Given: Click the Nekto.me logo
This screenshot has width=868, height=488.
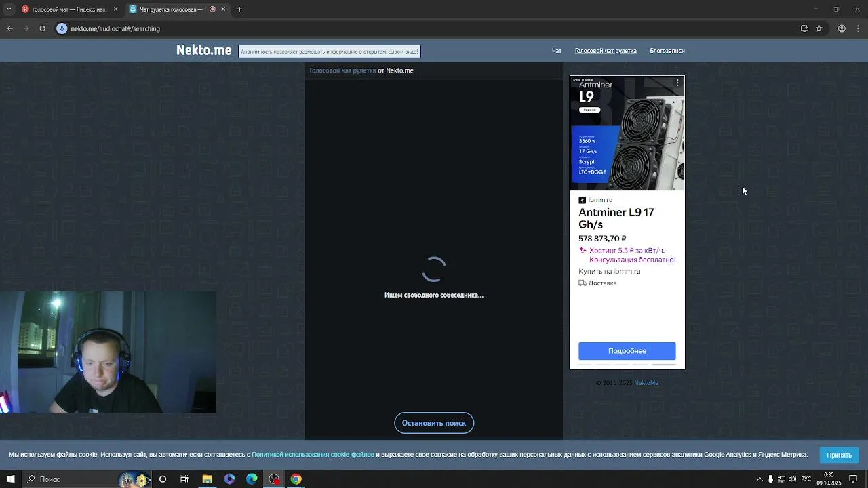Looking at the screenshot, I should coord(203,50).
